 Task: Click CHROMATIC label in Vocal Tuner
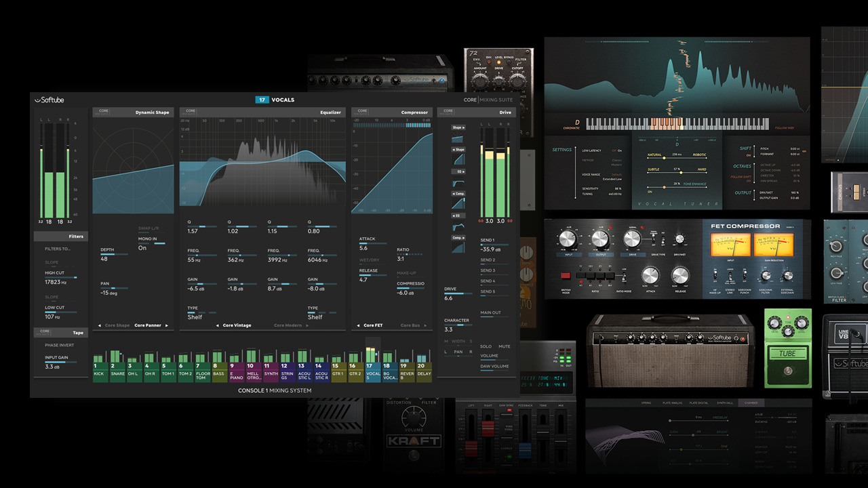click(x=572, y=127)
